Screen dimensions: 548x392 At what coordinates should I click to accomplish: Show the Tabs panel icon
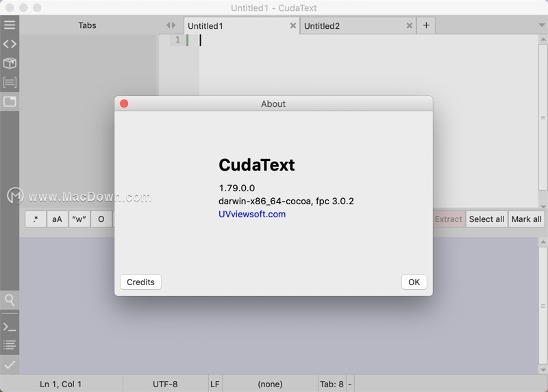[10, 101]
